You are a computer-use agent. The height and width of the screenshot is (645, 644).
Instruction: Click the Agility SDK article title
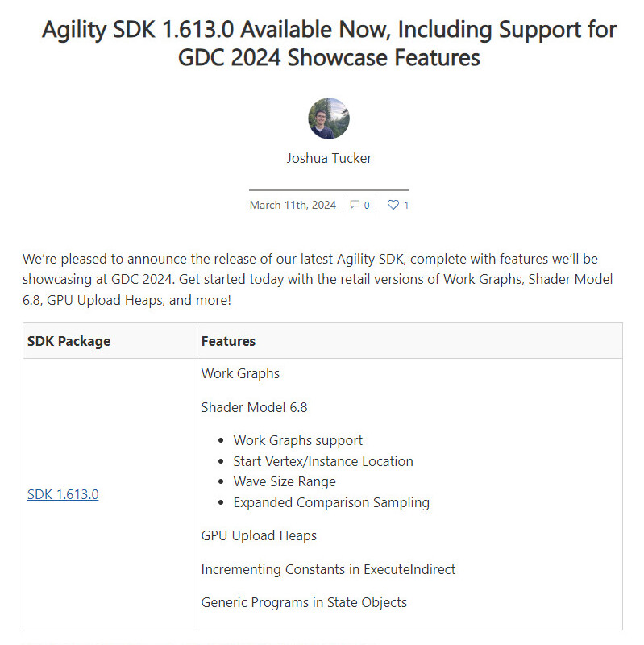pos(329,44)
